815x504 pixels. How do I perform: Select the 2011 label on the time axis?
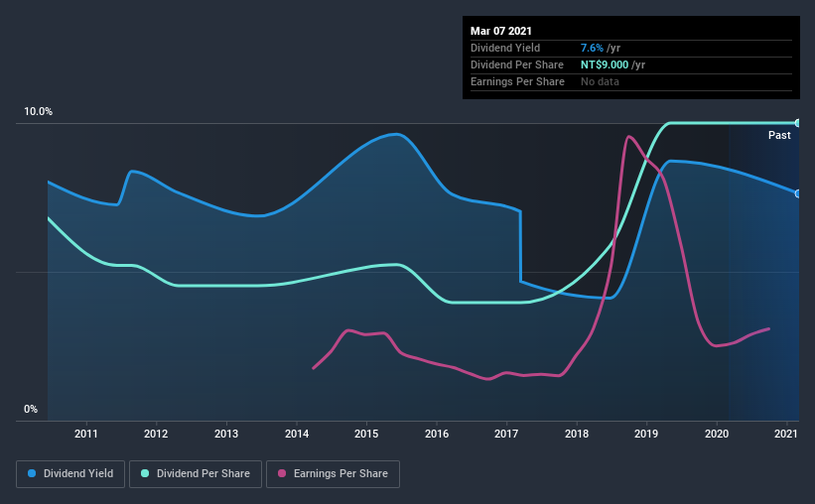pos(85,434)
